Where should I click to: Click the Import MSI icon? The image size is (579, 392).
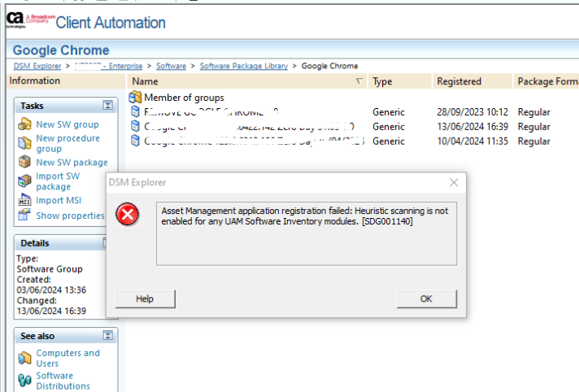coord(24,201)
